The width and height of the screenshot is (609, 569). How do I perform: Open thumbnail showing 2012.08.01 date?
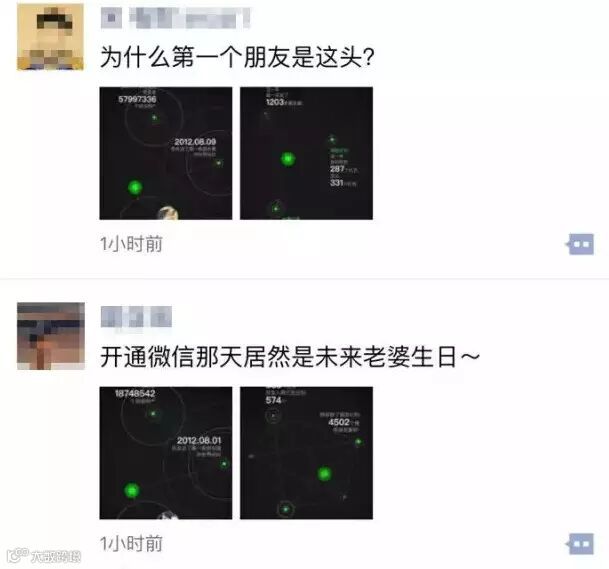coord(166,453)
